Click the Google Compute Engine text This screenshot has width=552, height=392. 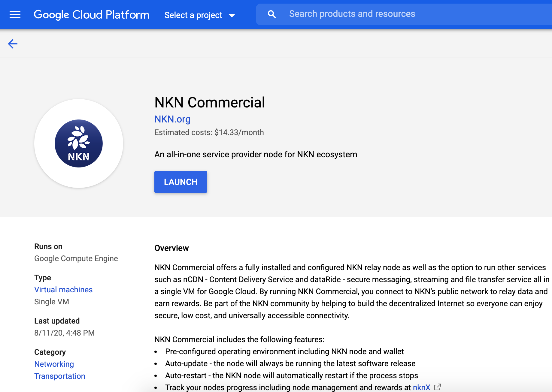point(76,258)
